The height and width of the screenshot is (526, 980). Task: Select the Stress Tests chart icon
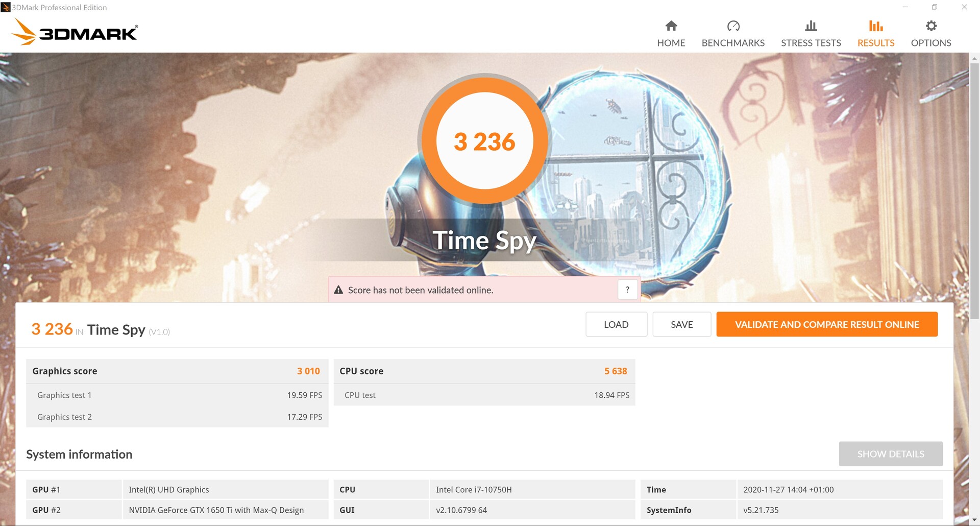click(811, 26)
